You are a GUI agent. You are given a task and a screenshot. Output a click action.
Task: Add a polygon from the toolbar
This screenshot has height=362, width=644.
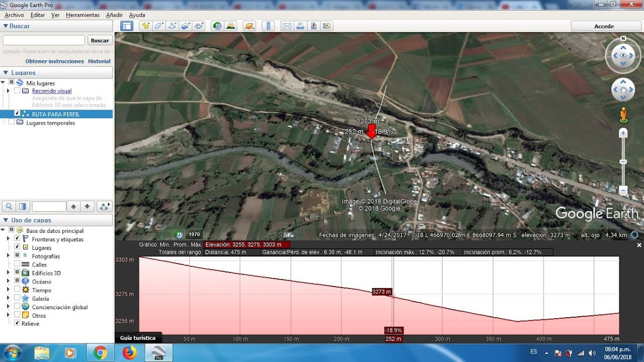(x=159, y=26)
